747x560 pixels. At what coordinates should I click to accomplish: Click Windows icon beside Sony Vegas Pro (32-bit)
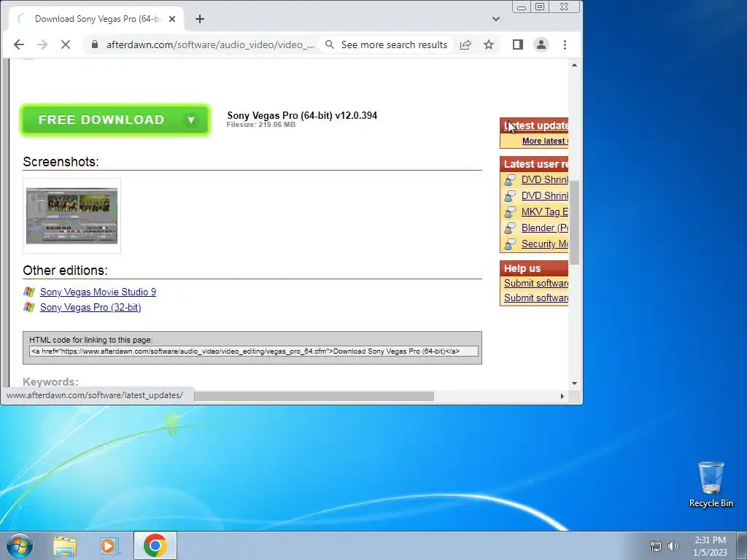(x=29, y=307)
